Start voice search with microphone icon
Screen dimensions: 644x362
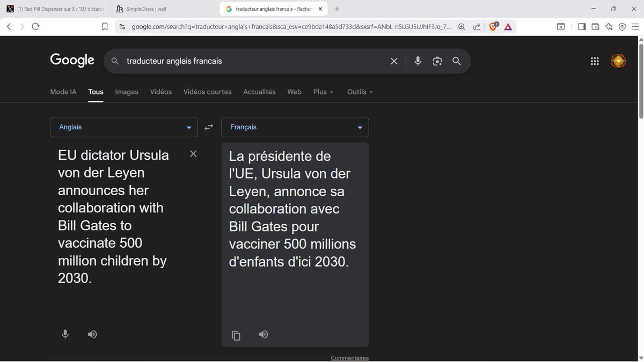coord(418,61)
